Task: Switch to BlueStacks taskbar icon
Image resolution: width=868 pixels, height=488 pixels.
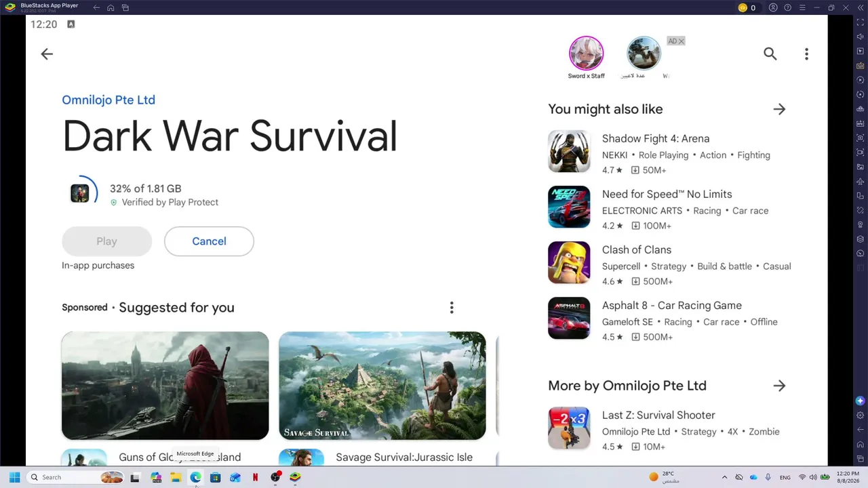Action: tap(295, 477)
